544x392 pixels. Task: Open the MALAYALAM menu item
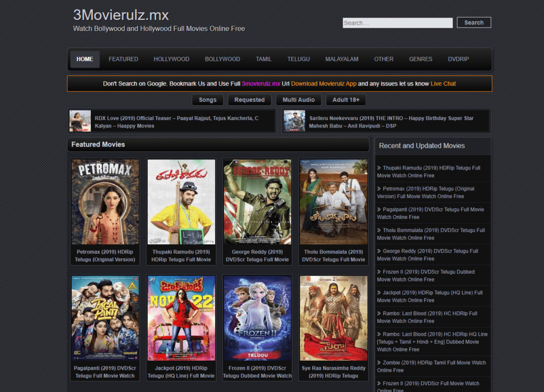[342, 59]
